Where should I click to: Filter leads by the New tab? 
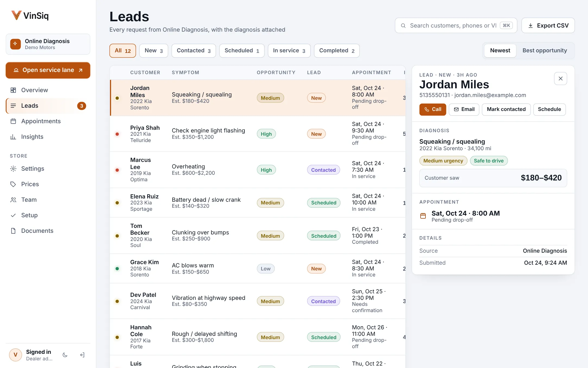coord(154,51)
